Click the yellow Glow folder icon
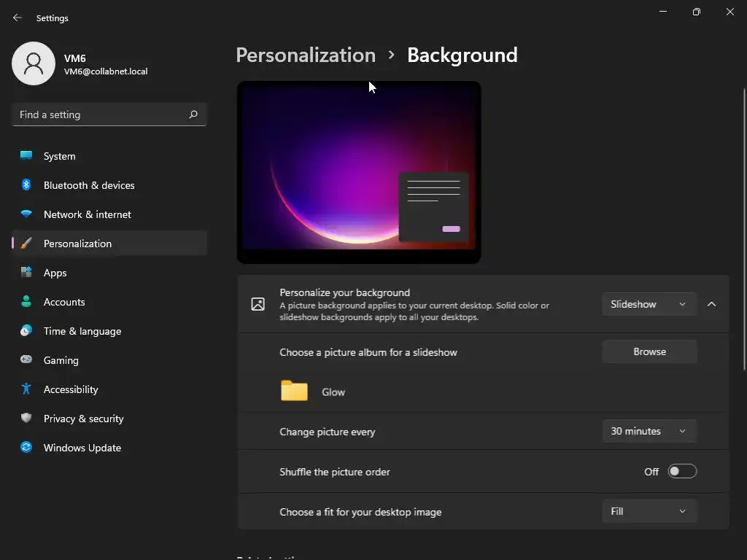Image resolution: width=747 pixels, height=560 pixels. pyautogui.click(x=294, y=391)
